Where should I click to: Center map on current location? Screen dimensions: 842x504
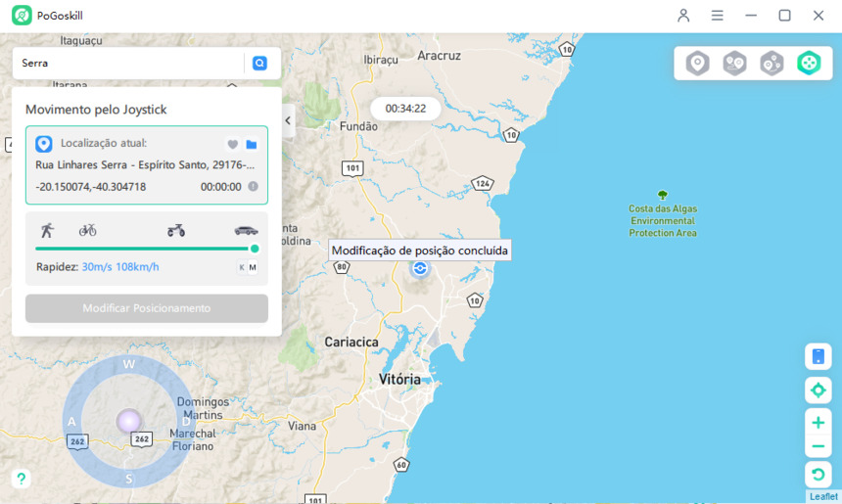tap(819, 390)
